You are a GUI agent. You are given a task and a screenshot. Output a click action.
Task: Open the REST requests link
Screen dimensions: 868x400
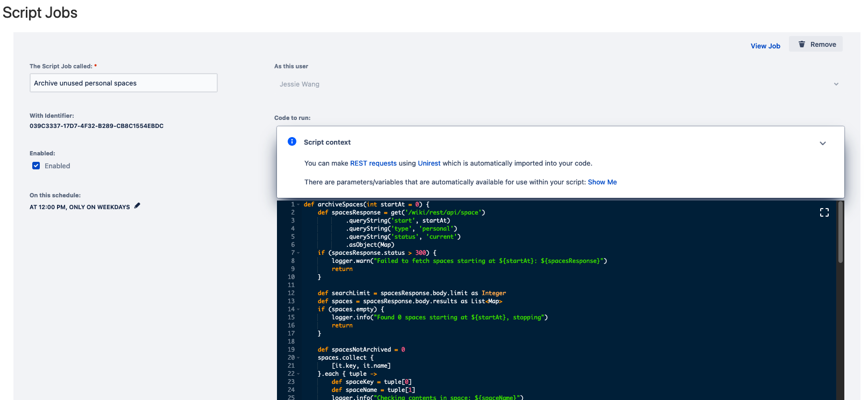373,163
